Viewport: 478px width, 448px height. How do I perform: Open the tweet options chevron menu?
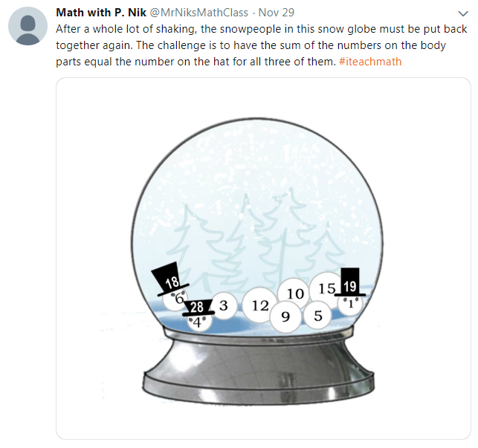pos(463,13)
